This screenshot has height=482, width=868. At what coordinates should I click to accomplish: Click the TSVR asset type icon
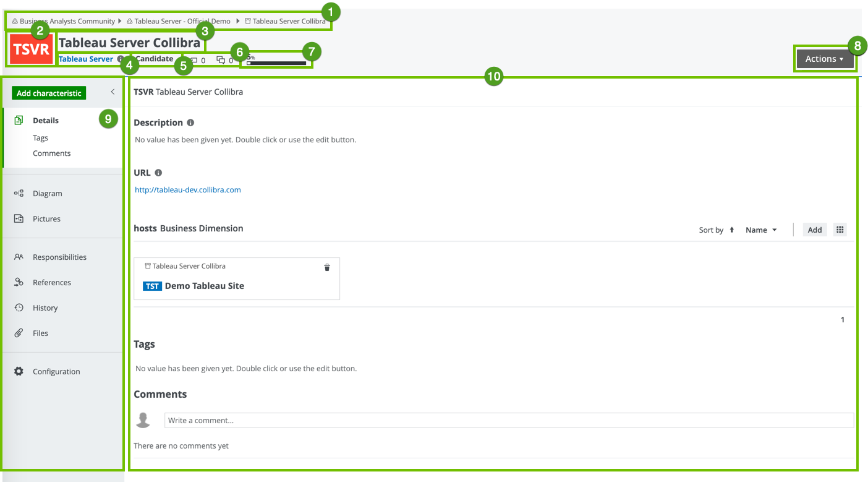click(x=31, y=49)
